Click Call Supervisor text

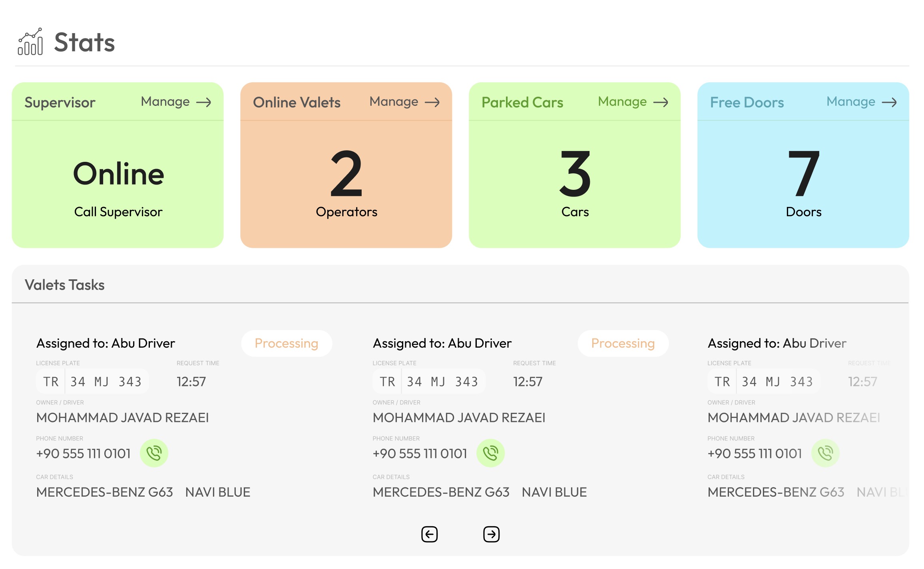118,212
